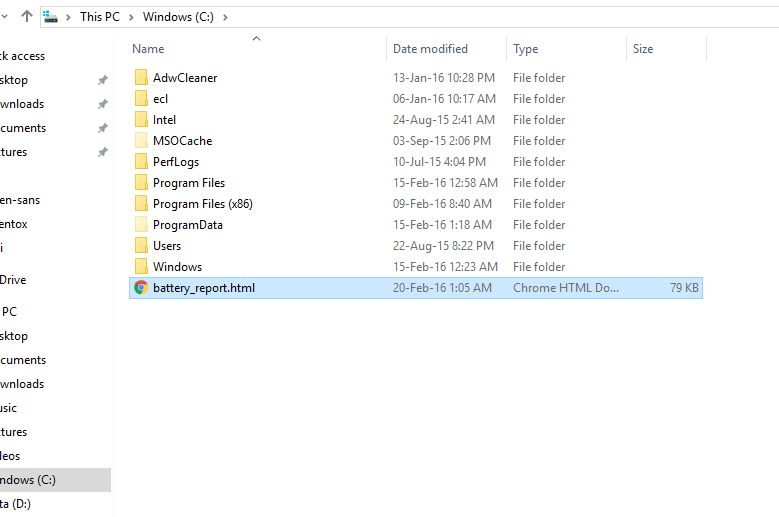Select the Users folder by its name

click(167, 246)
